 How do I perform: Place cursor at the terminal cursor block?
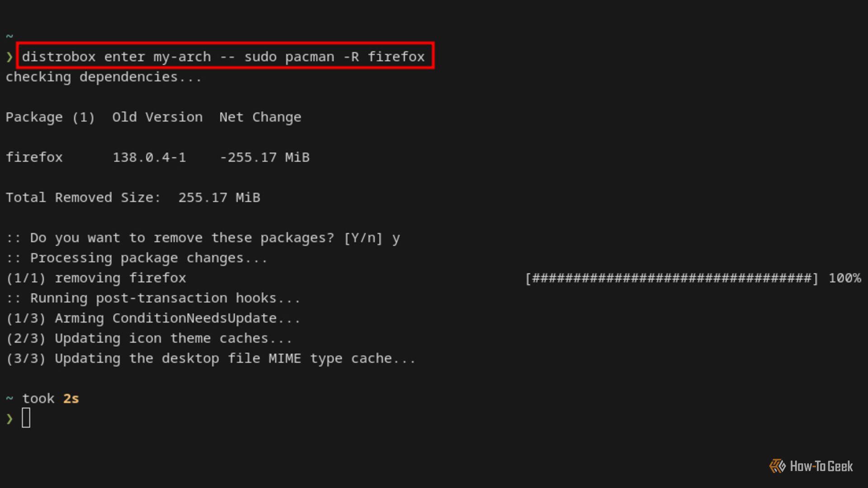click(26, 418)
